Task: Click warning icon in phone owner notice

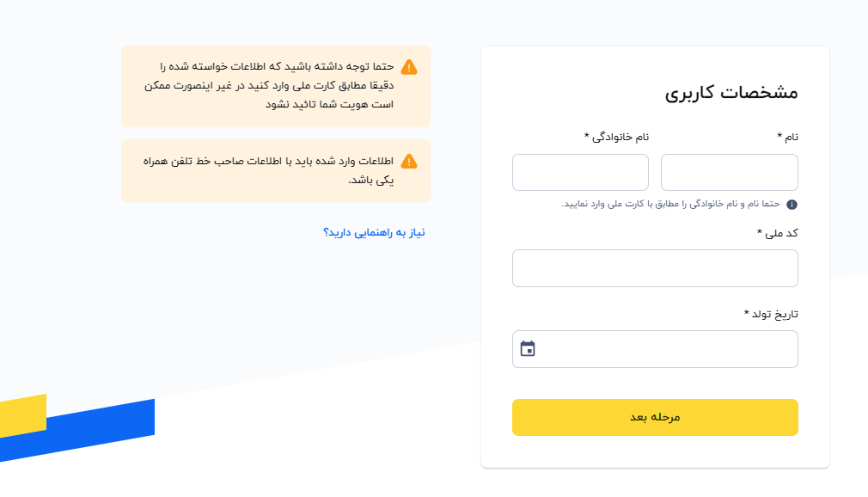Action: pyautogui.click(x=408, y=162)
